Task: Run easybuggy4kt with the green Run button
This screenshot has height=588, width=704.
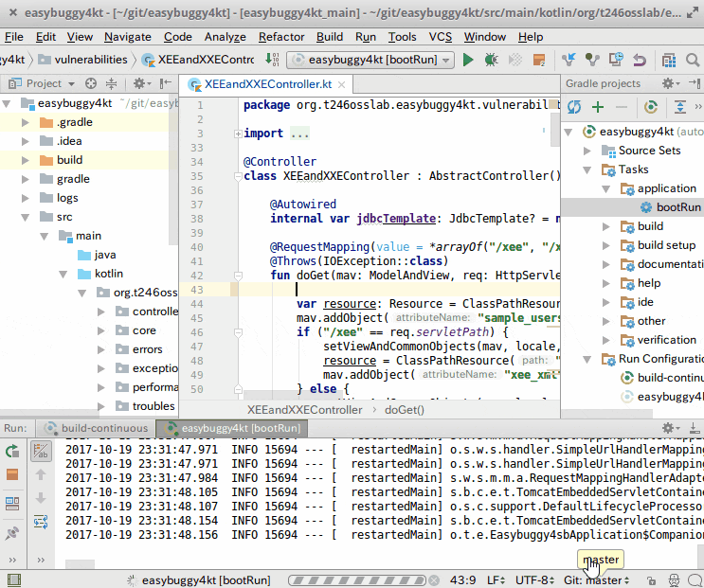Action: pos(468,60)
